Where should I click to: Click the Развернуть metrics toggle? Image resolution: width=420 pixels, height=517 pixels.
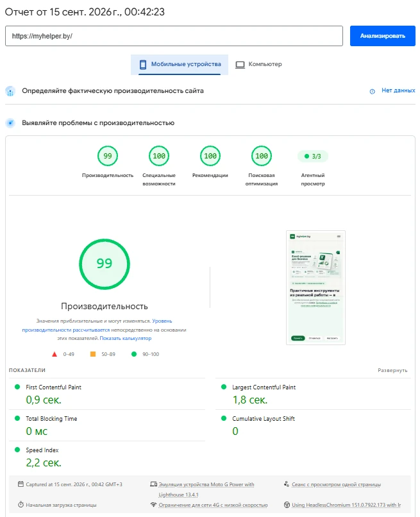click(x=392, y=370)
